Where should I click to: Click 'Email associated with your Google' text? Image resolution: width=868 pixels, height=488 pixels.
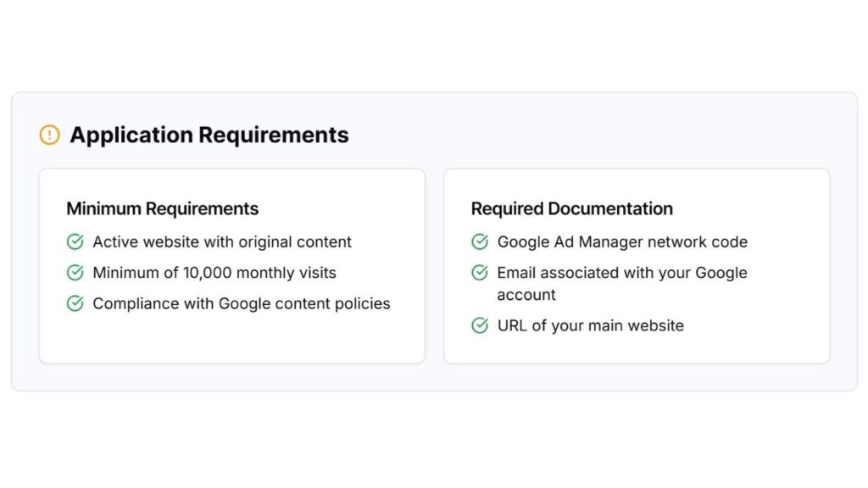click(x=622, y=273)
